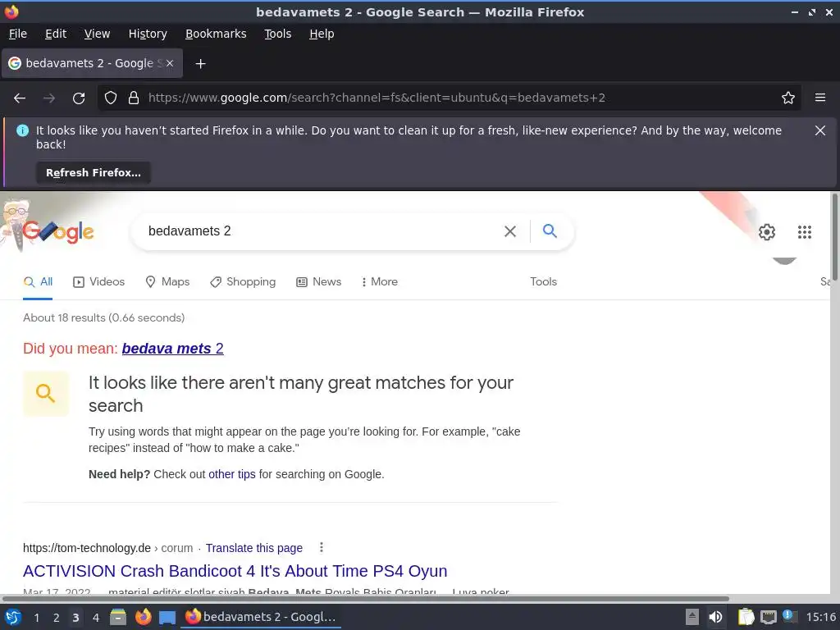
Task: Open the file manager taskbar icon
Action: point(118,617)
